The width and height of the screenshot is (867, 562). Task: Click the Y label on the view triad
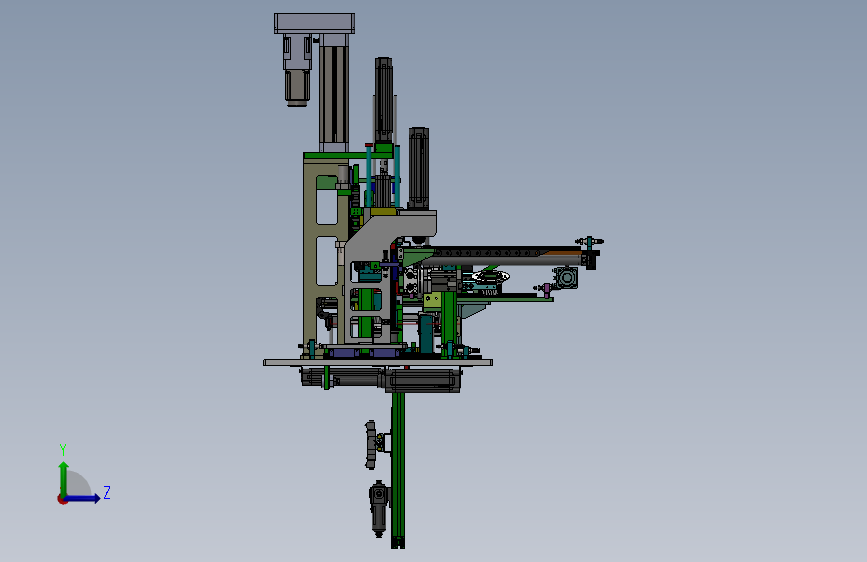pos(63,449)
